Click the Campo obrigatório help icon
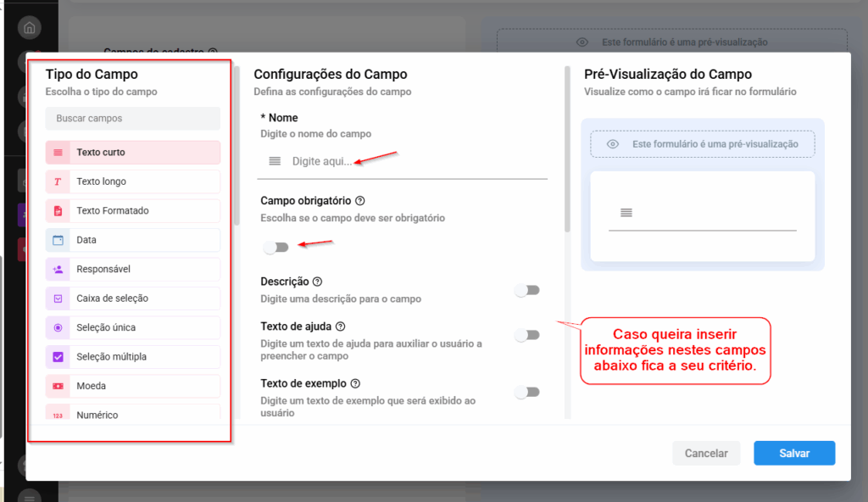Screen dimensions: 868x502 coord(360,201)
